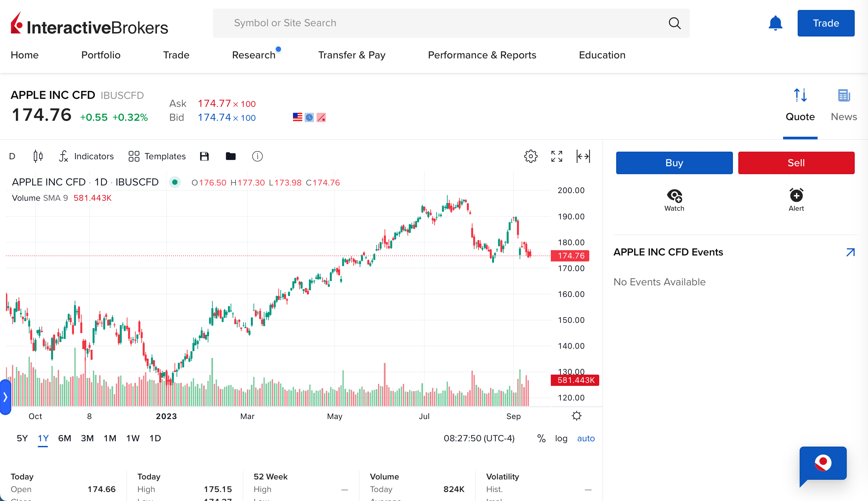Screen dimensions: 868x501
Task: Click the pink chart indicator icon
Action: click(321, 117)
